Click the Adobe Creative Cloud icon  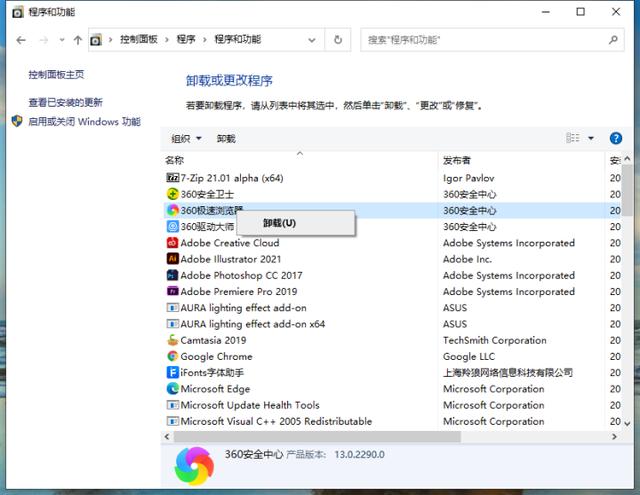point(172,243)
